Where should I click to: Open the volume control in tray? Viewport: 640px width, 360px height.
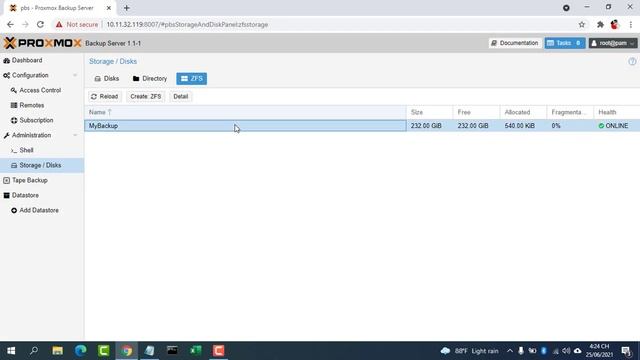click(x=566, y=351)
